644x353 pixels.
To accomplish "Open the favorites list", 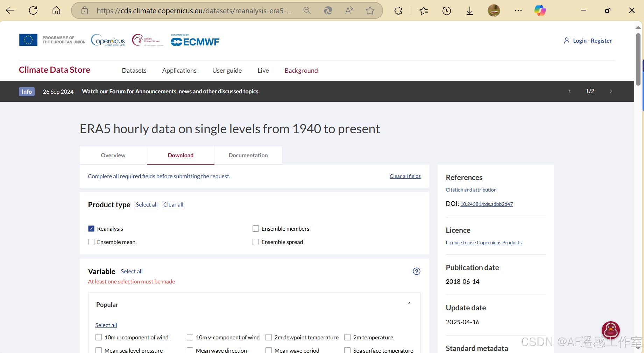I will [424, 11].
